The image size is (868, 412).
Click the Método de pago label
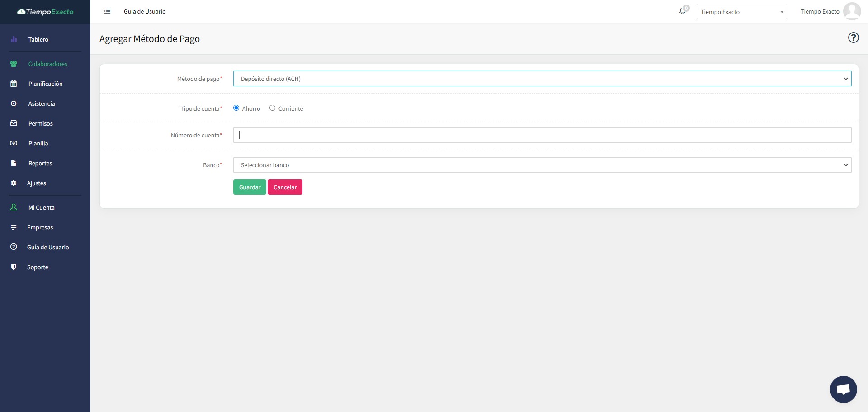point(199,79)
